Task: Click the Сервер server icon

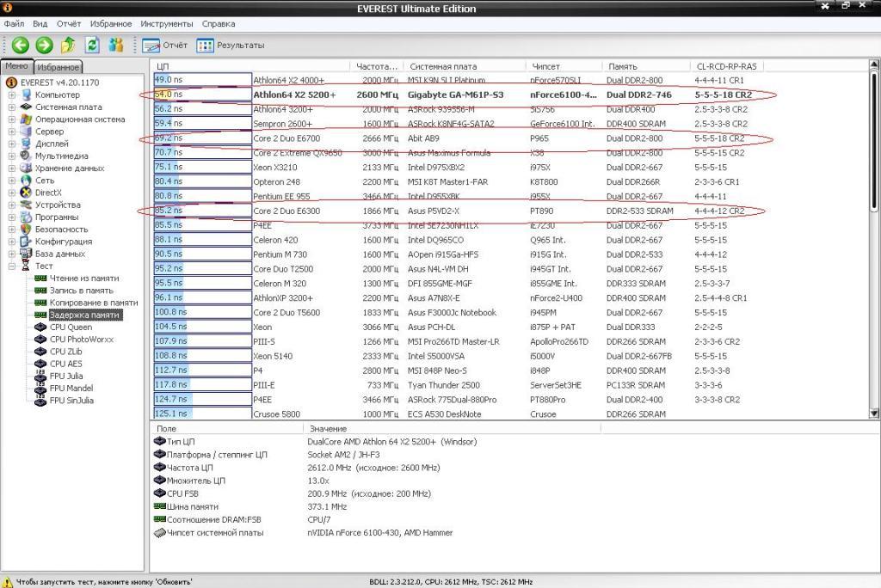Action: 26,132
